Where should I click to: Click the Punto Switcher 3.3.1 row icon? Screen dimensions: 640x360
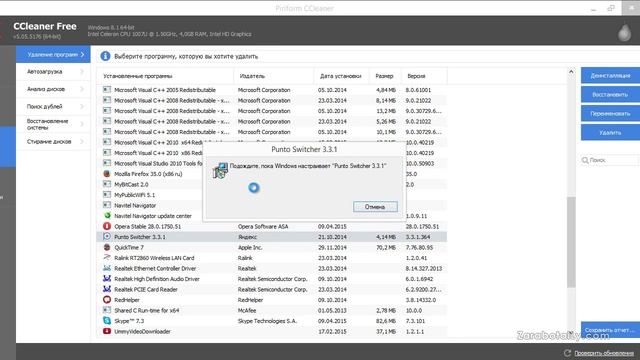pyautogui.click(x=107, y=236)
